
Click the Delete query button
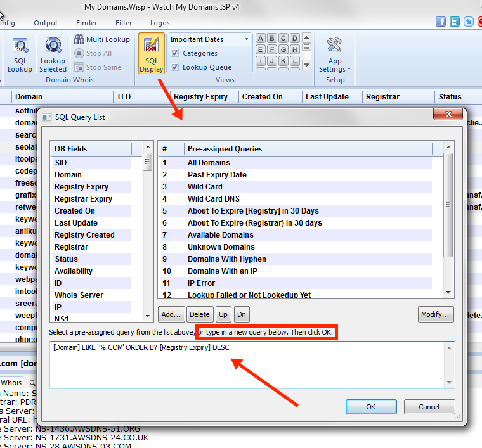(200, 314)
